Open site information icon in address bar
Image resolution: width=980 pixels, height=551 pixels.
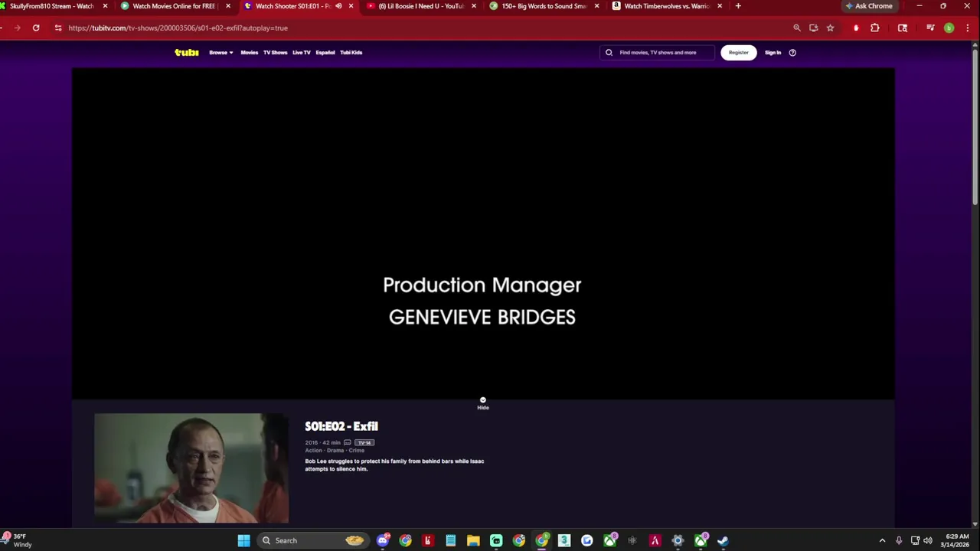pyautogui.click(x=58, y=28)
